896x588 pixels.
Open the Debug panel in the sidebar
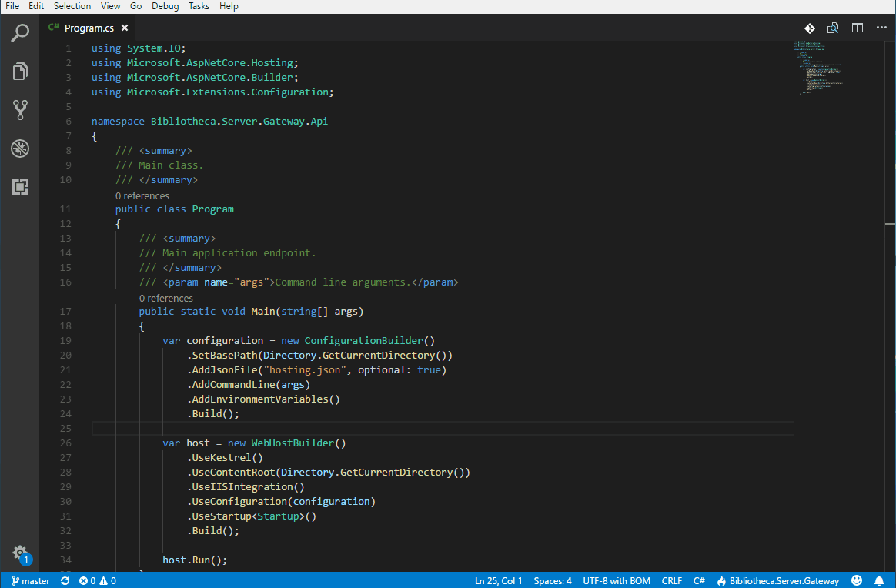[20, 148]
